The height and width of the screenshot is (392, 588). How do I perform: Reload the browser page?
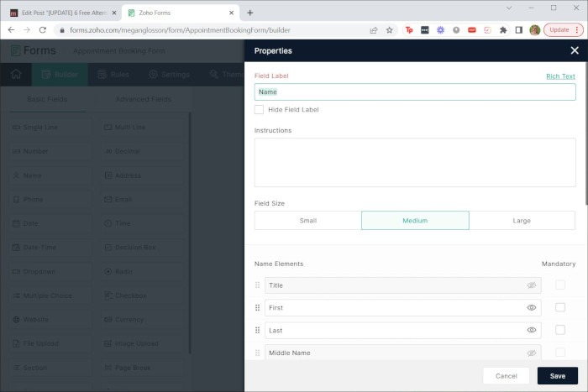click(43, 30)
